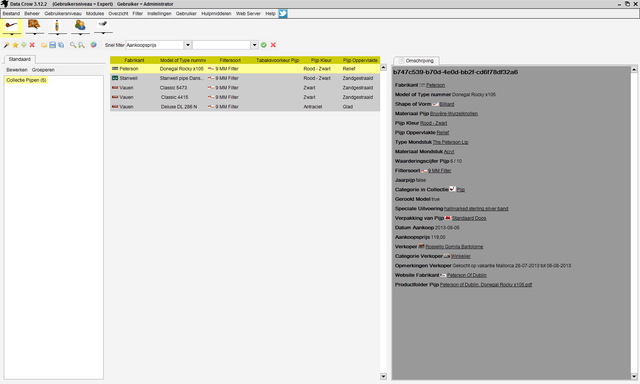Apply quick filter with green check icon

pos(264,45)
